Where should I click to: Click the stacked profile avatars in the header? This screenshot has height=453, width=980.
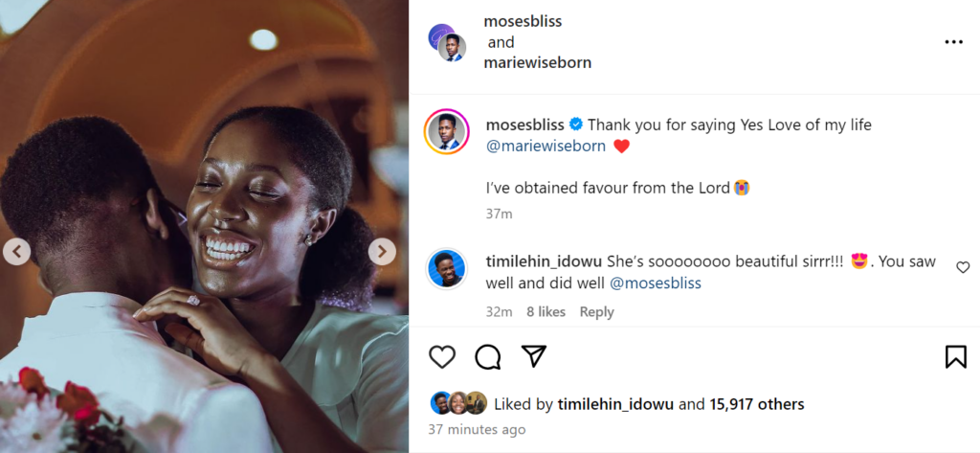point(447,42)
